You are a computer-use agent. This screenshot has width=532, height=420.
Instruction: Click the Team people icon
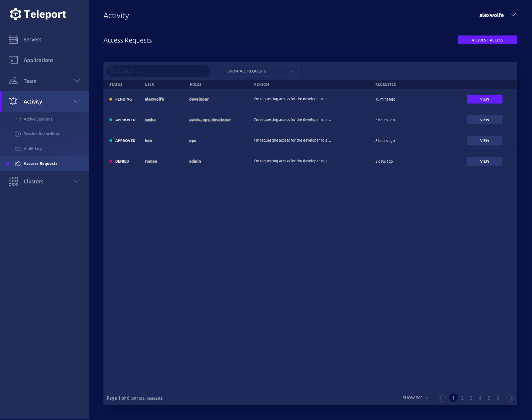coord(13,81)
